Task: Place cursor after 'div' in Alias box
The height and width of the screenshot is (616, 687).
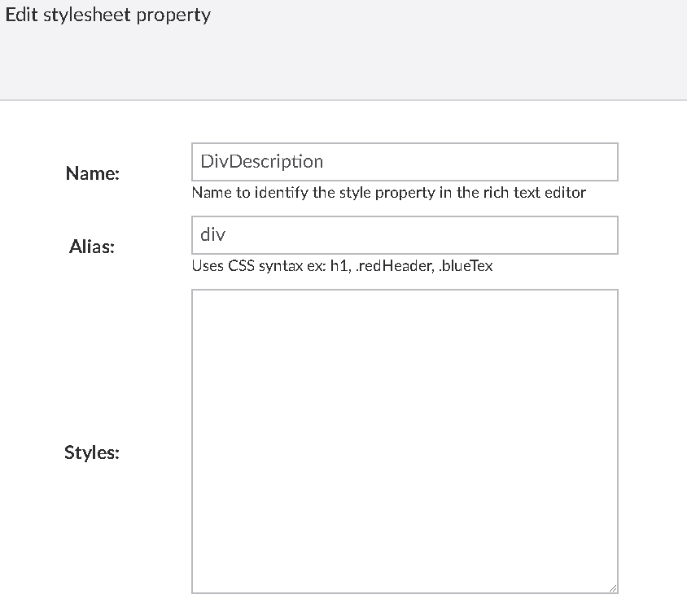Action: (227, 235)
